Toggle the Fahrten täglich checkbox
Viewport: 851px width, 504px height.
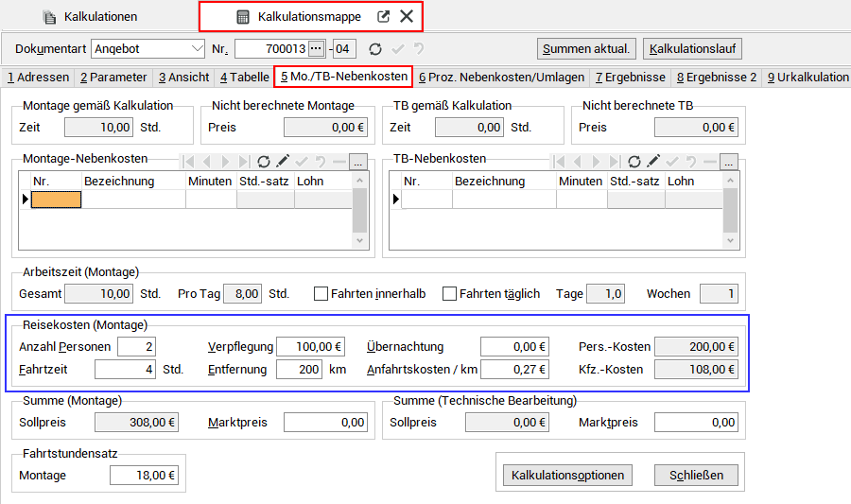[449, 294]
